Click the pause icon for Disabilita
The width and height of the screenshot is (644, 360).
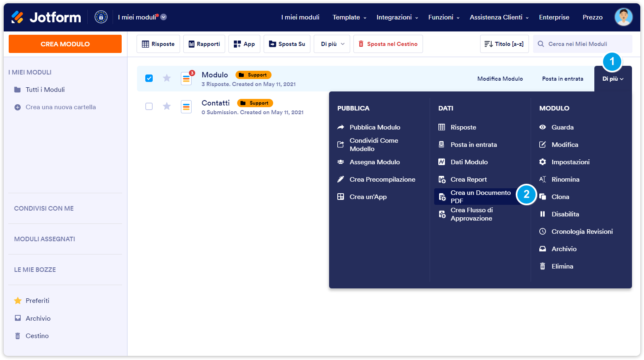pos(543,214)
